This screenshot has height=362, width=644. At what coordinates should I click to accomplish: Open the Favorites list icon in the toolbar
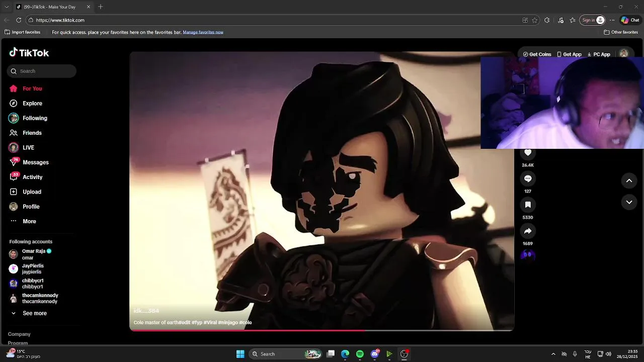(573, 20)
